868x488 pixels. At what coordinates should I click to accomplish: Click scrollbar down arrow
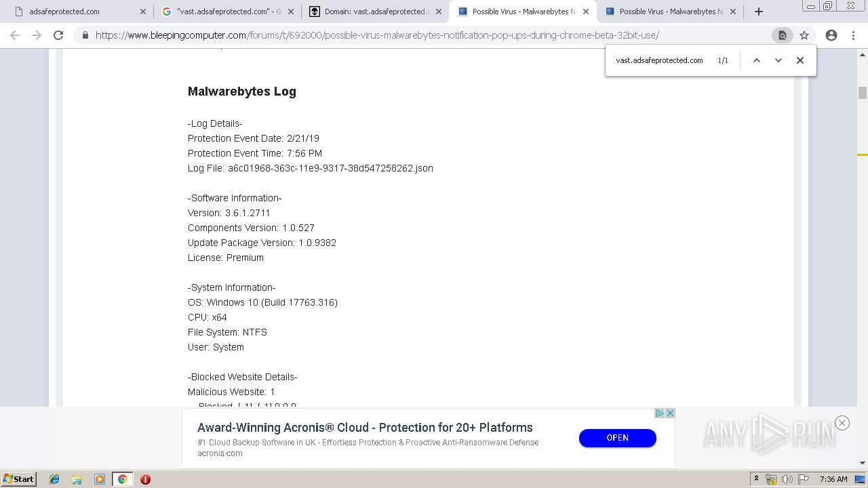863,463
